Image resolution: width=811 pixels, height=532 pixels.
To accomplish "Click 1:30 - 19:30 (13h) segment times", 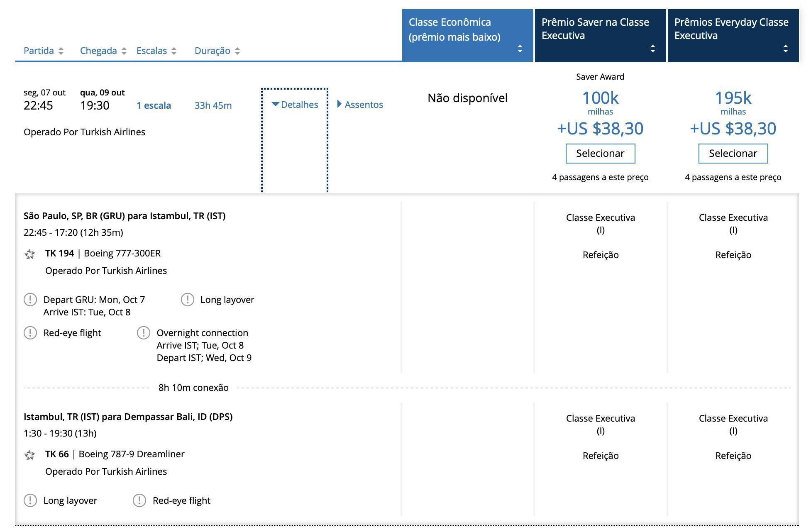I will pos(60,433).
